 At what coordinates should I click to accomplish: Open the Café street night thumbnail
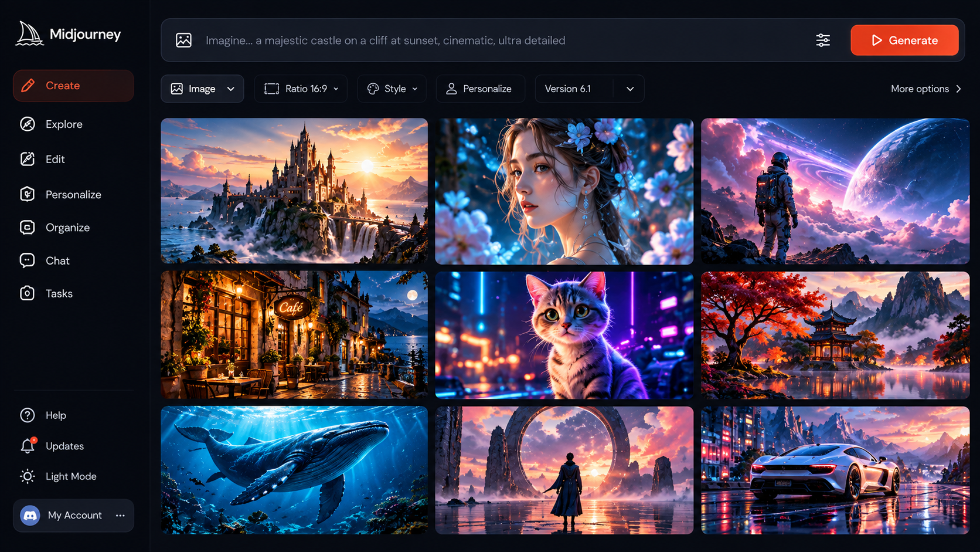click(294, 335)
